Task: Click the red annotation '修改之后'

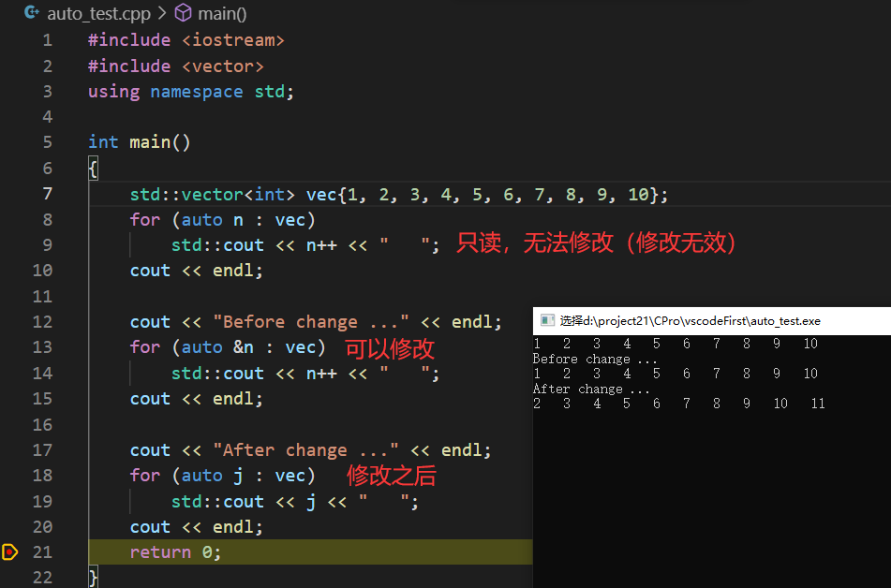Action: click(392, 476)
